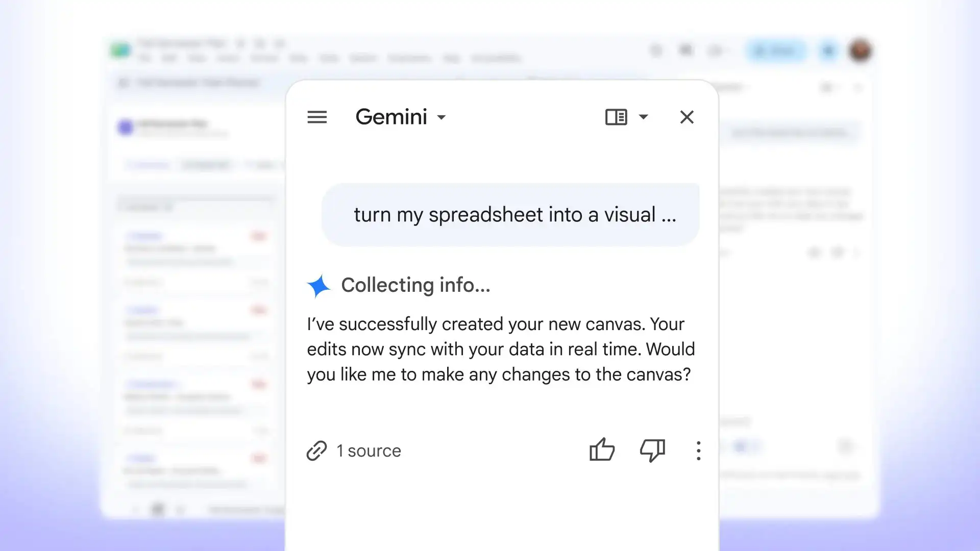Give the response a thumbs up
980x551 pixels.
[602, 450]
